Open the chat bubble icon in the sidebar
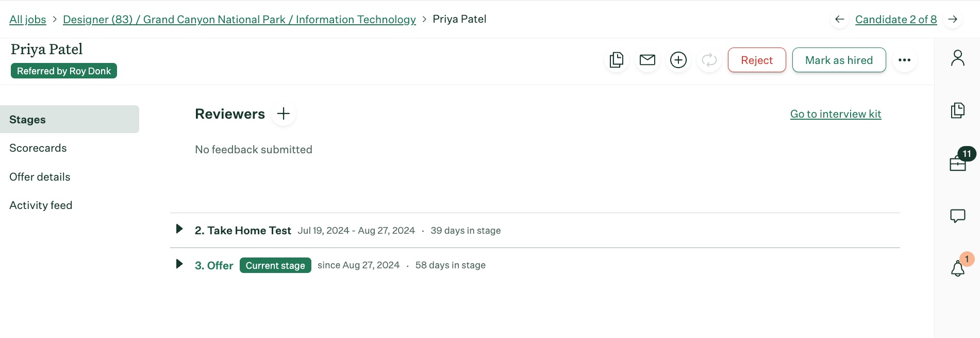The image size is (980, 338). (958, 216)
